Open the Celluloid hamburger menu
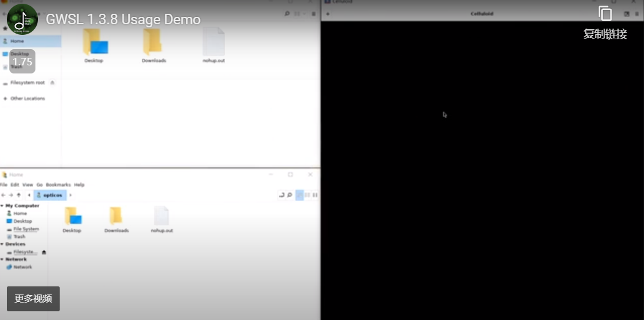The width and height of the screenshot is (644, 320). point(637,14)
